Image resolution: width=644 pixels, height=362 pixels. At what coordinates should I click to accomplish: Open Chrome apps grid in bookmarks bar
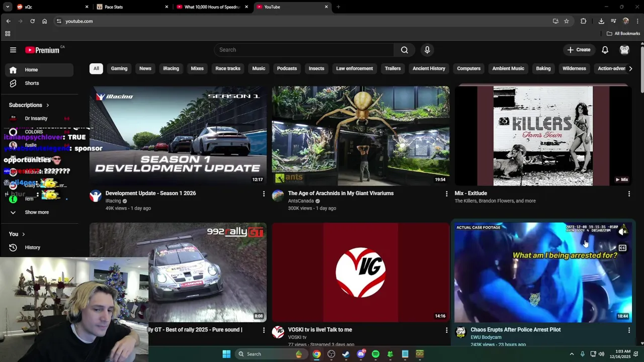point(8,34)
